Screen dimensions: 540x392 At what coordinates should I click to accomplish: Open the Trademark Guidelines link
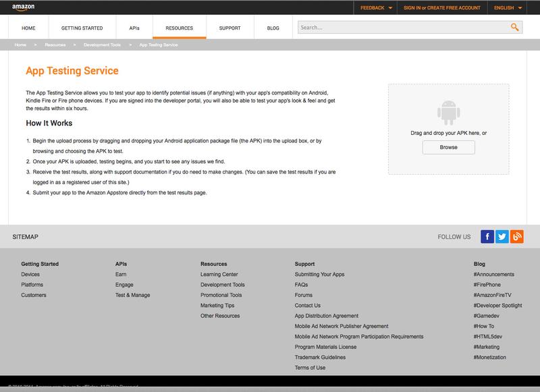tap(320, 357)
